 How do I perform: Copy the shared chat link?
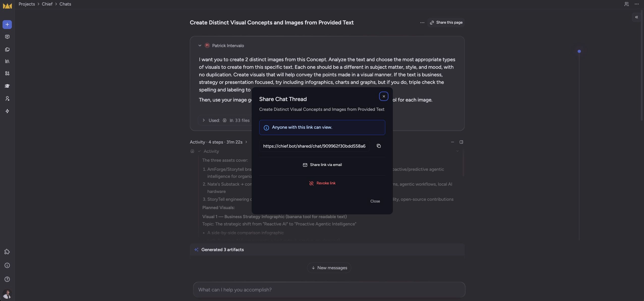point(378,146)
